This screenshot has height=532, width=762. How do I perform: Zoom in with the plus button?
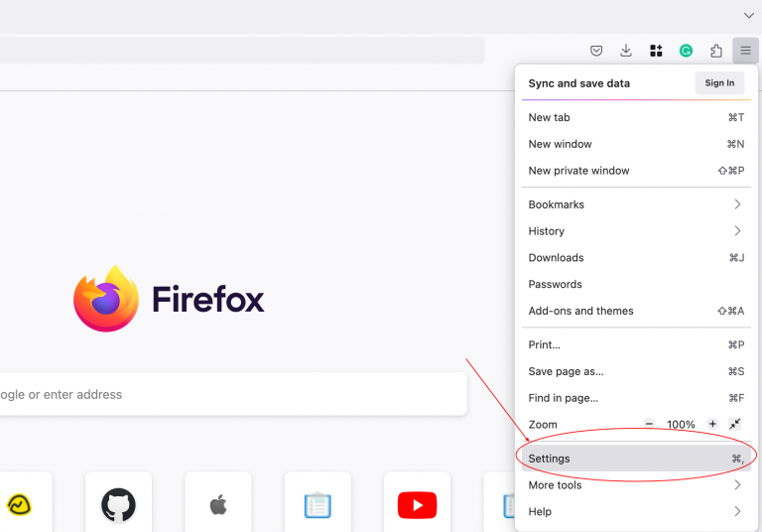[x=712, y=424]
